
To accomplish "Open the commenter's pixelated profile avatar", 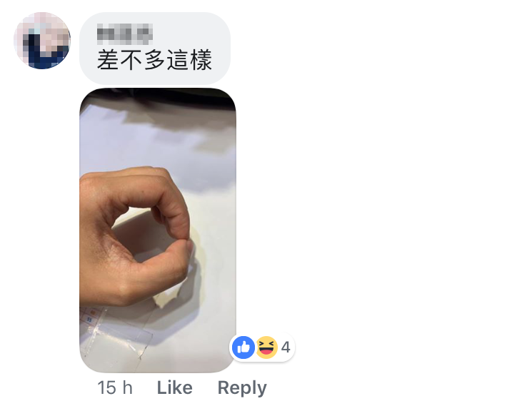I will pyautogui.click(x=42, y=41).
